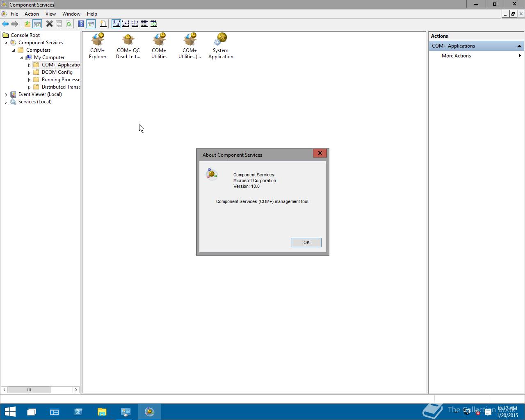Click Component Services taskbar button

tap(149, 412)
